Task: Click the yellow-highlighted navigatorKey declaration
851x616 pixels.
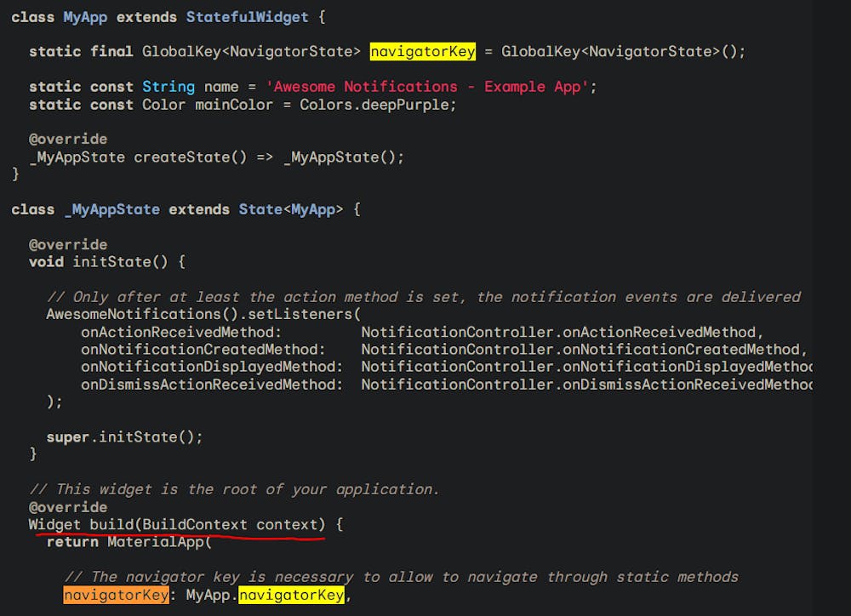Action: [422, 52]
